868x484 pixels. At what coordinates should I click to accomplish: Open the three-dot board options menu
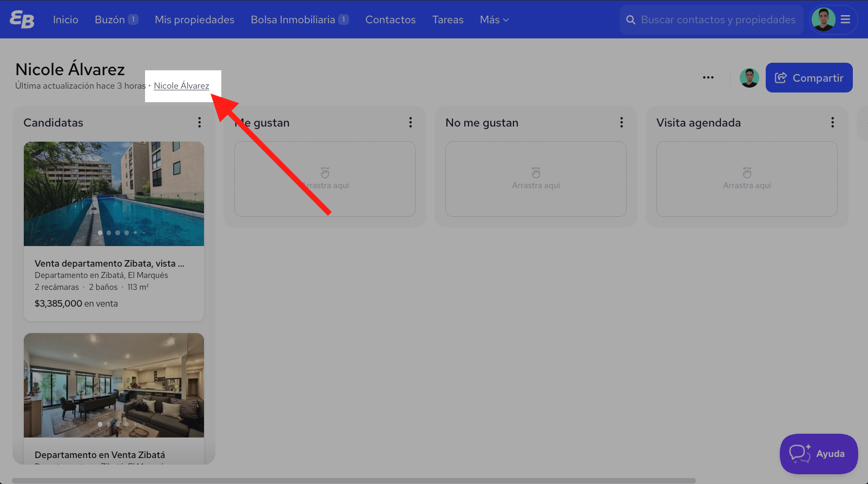(x=708, y=77)
